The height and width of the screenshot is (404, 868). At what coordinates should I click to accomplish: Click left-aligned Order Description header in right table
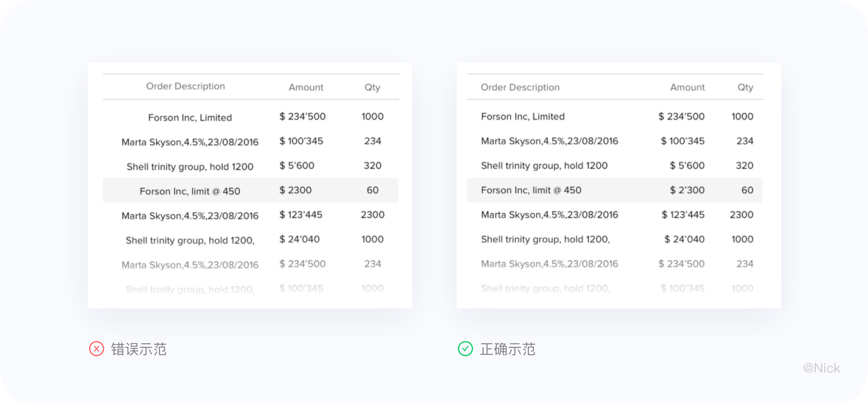pyautogui.click(x=520, y=87)
